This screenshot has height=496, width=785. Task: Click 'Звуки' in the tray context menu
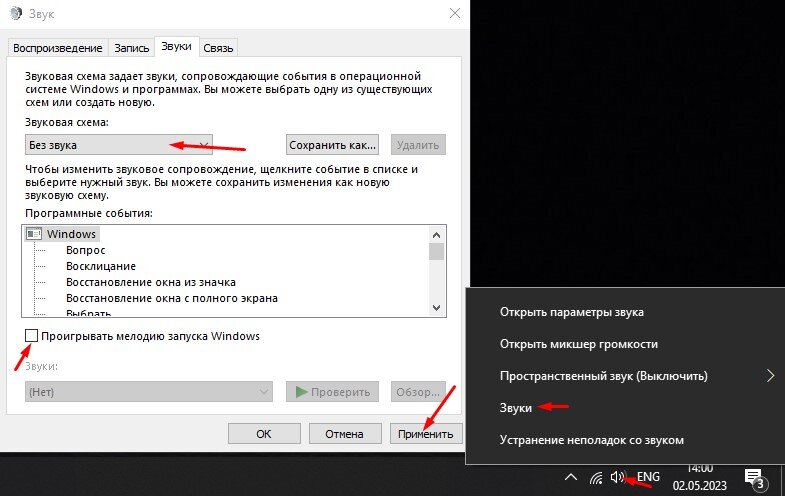[x=516, y=408]
